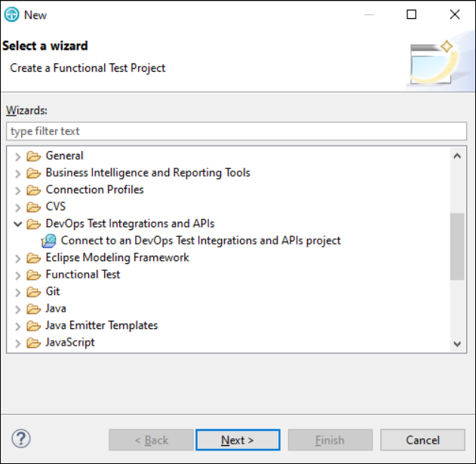Click the wizard list scrollbar thumb
This screenshot has width=476, height=464.
[x=457, y=247]
